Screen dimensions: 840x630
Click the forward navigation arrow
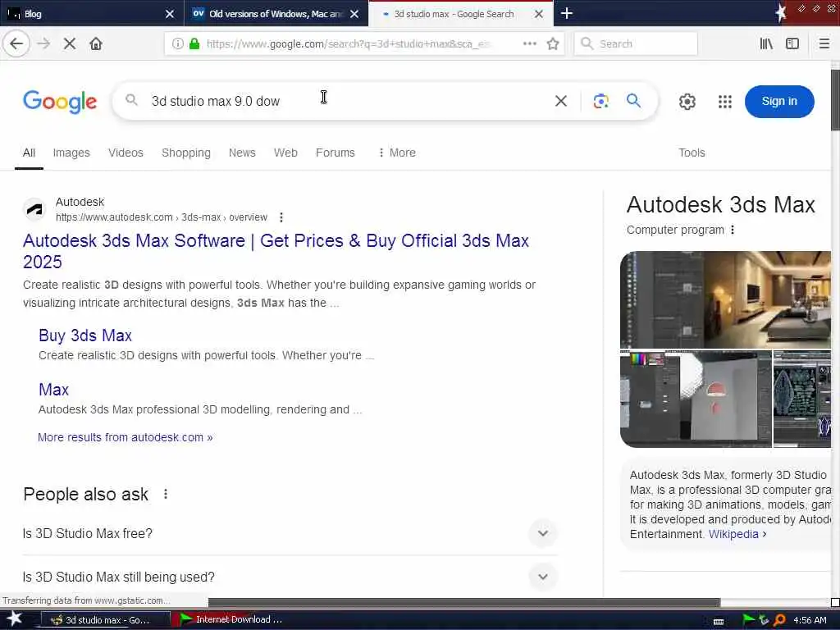[x=43, y=43]
